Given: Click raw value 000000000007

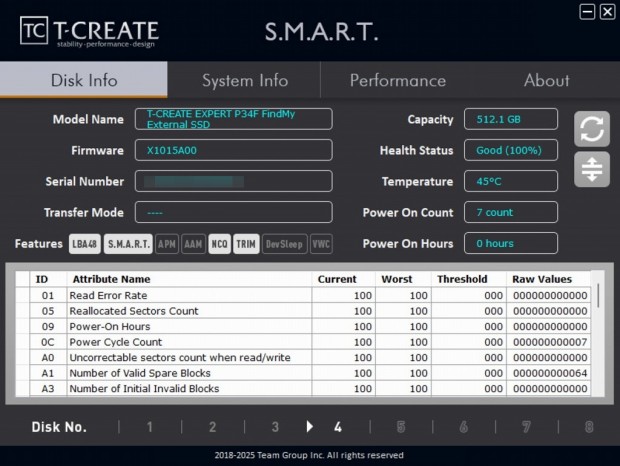Looking at the screenshot, I should 550,342.
